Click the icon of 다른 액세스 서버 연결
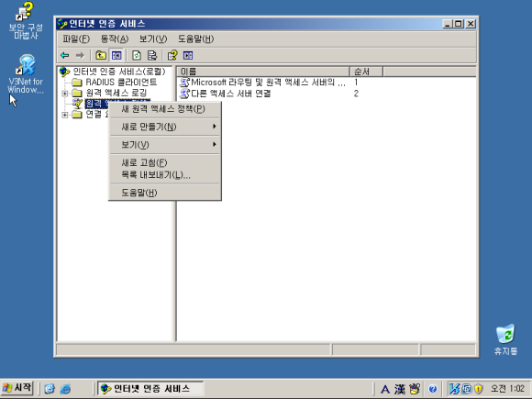Viewport: 532px width, 399px height. click(184, 94)
